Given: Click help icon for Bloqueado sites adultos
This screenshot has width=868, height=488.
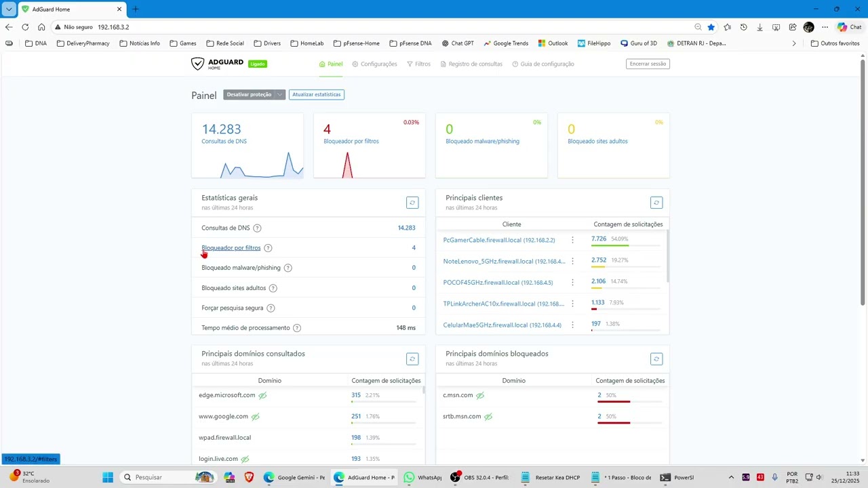Looking at the screenshot, I should pos(273,288).
